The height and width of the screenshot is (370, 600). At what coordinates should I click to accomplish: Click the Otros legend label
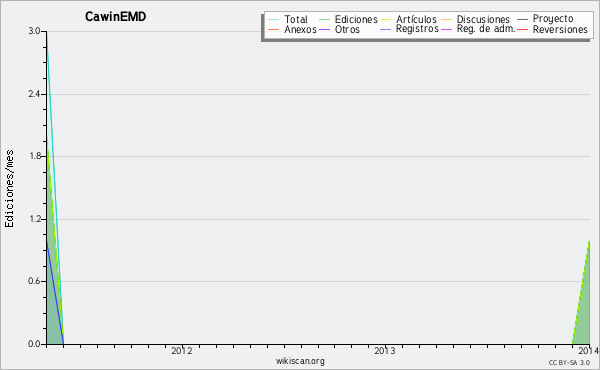tap(347, 29)
